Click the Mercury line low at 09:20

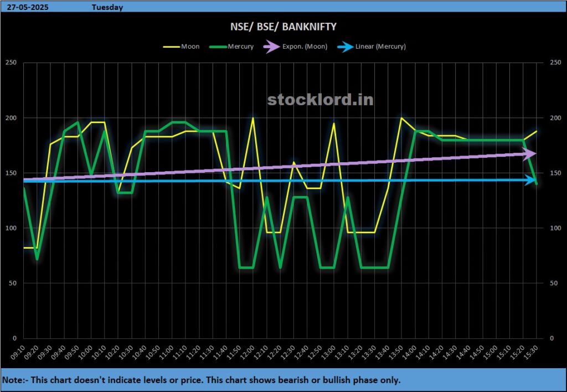pyautogui.click(x=37, y=259)
